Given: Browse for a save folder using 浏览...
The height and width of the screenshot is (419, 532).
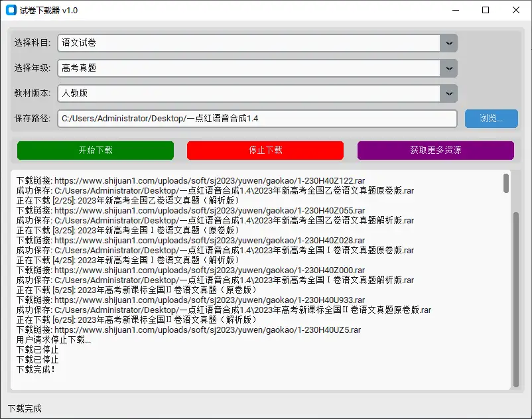Looking at the screenshot, I should point(491,118).
